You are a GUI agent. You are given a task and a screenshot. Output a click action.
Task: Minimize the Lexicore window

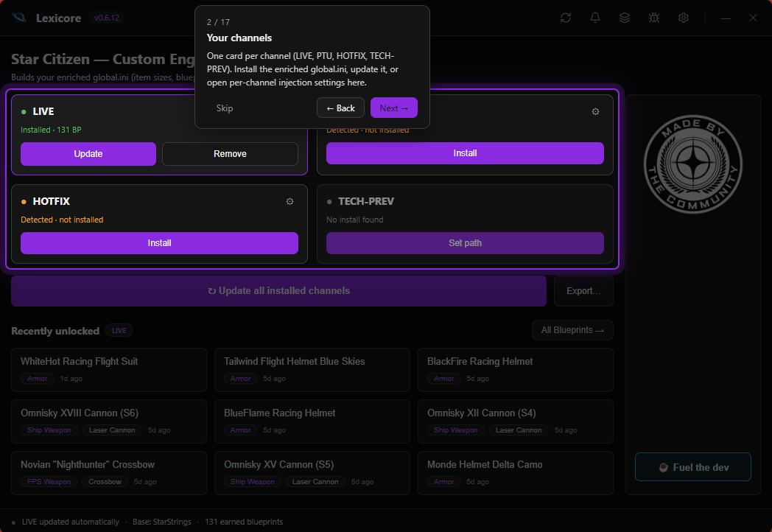click(726, 18)
